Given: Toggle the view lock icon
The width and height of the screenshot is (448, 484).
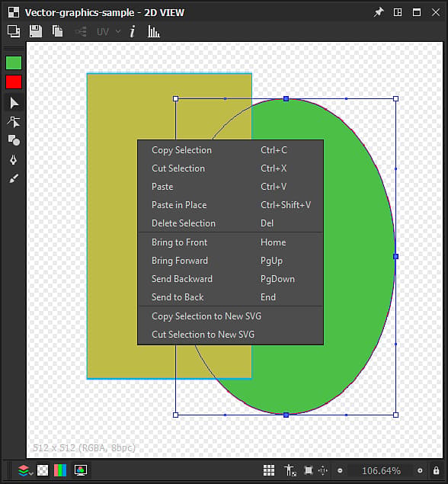Looking at the screenshot, I should (436, 470).
